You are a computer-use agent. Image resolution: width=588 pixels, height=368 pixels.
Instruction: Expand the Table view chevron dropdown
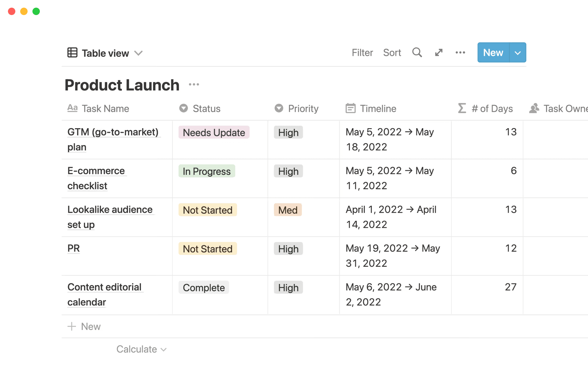[138, 53]
